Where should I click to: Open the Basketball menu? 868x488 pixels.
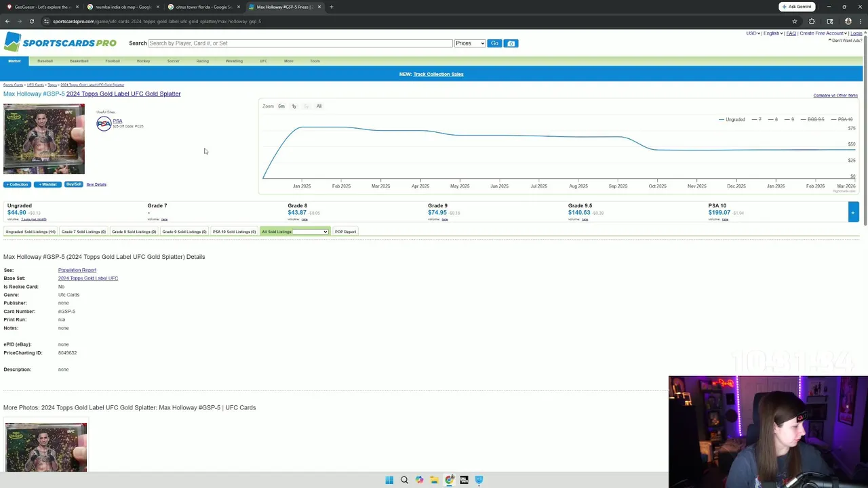[x=79, y=61]
